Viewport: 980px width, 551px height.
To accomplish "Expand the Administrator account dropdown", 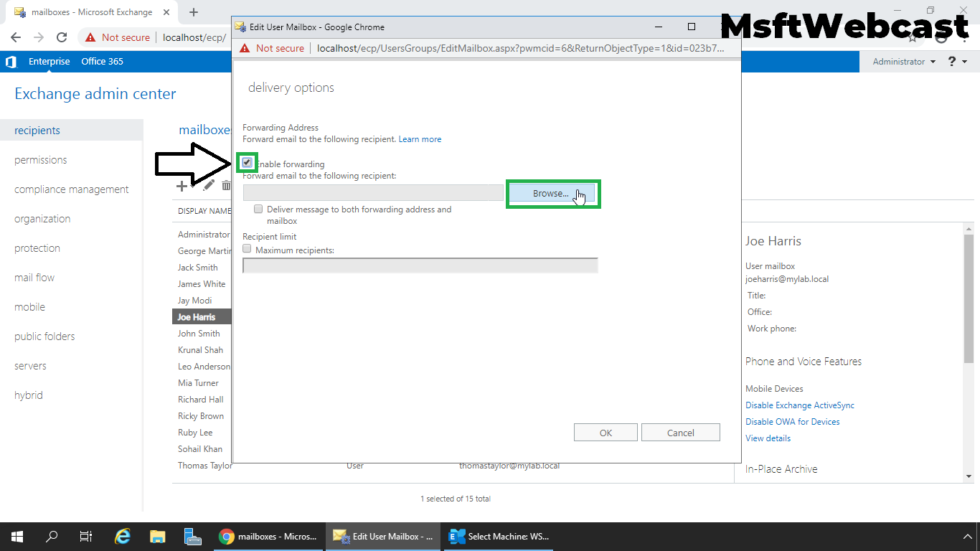I will click(904, 62).
